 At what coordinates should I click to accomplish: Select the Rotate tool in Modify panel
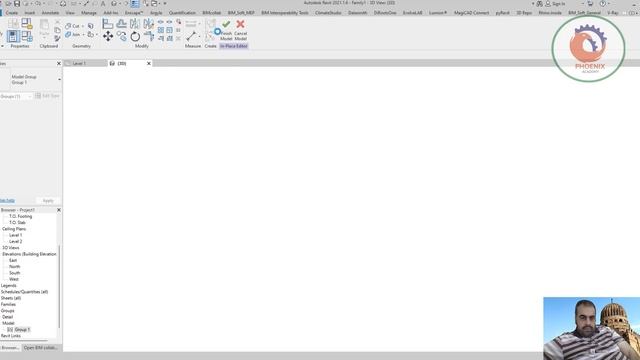135,36
